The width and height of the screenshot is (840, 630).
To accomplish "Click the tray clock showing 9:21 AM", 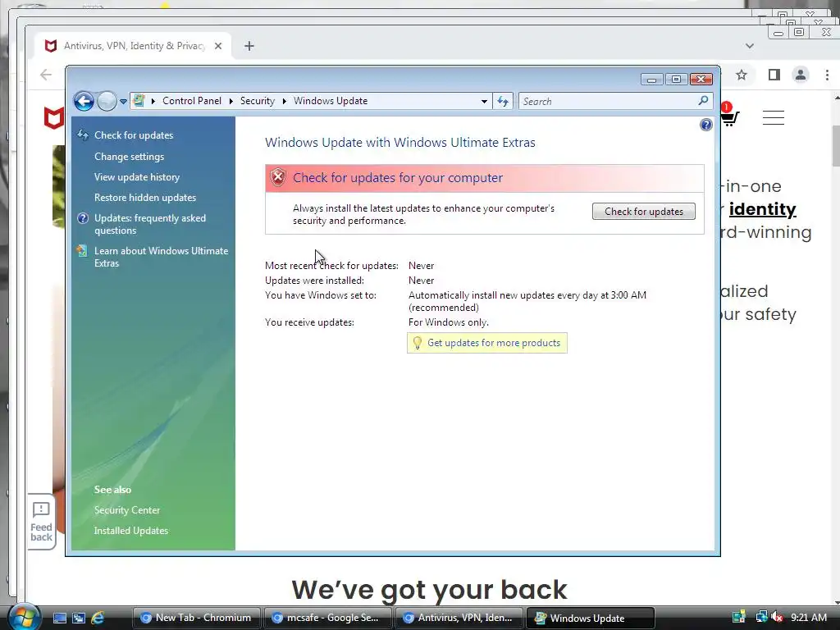I will tap(808, 617).
